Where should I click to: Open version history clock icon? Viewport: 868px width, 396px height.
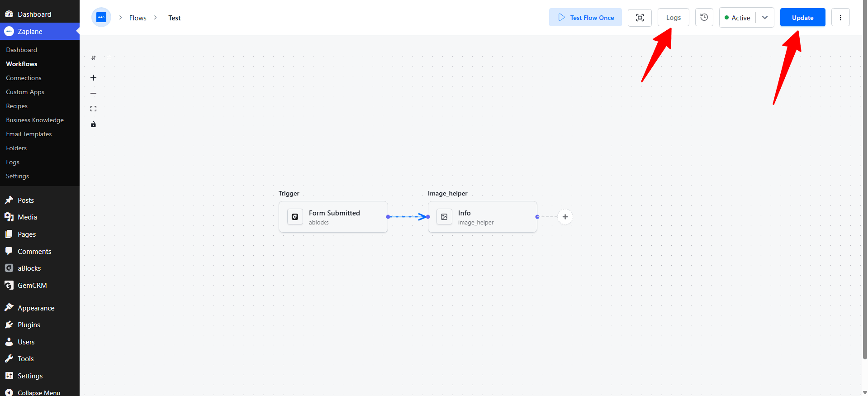[704, 18]
